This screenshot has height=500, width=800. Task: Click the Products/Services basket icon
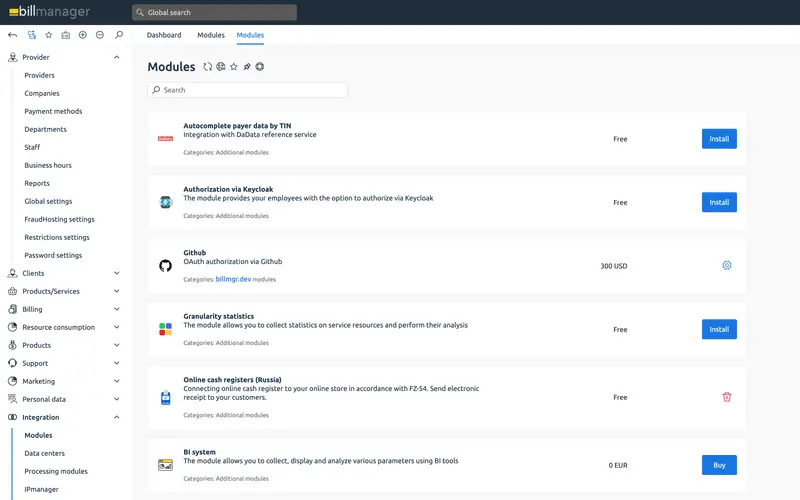point(13,291)
